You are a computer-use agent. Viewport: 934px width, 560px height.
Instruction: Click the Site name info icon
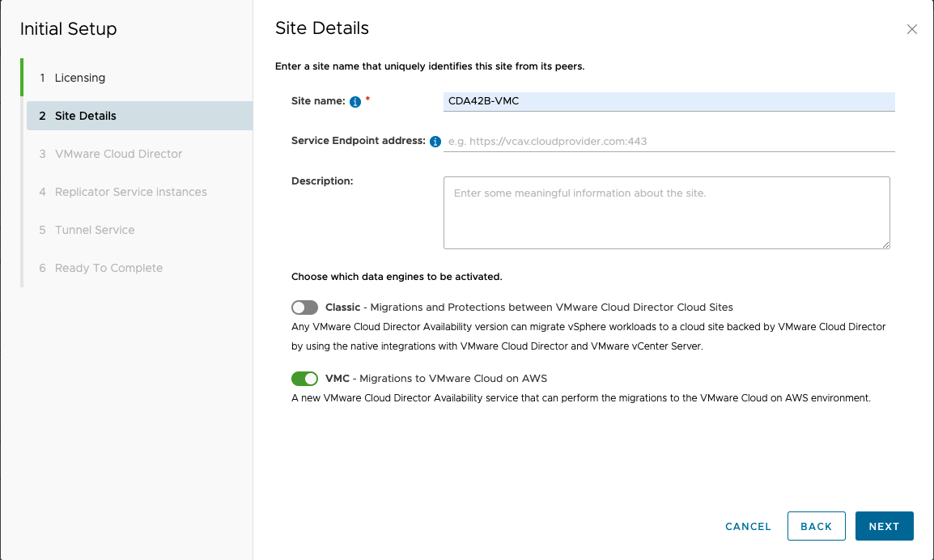pyautogui.click(x=354, y=102)
